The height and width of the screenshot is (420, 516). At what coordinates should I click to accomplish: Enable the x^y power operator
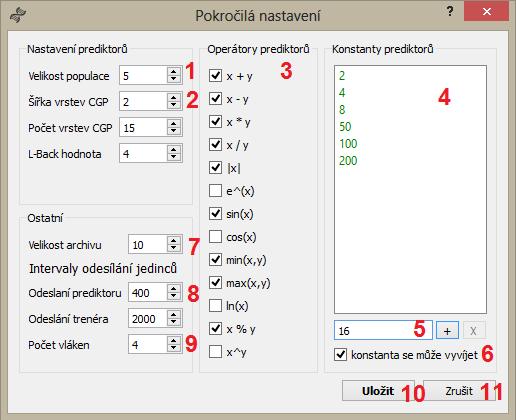click(x=215, y=352)
